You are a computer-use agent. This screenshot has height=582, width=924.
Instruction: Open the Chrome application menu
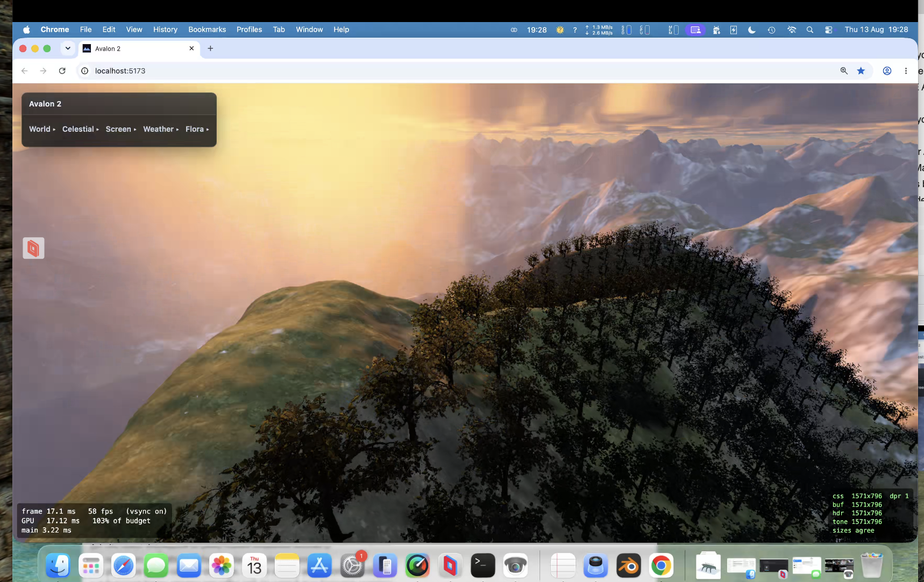(x=55, y=30)
